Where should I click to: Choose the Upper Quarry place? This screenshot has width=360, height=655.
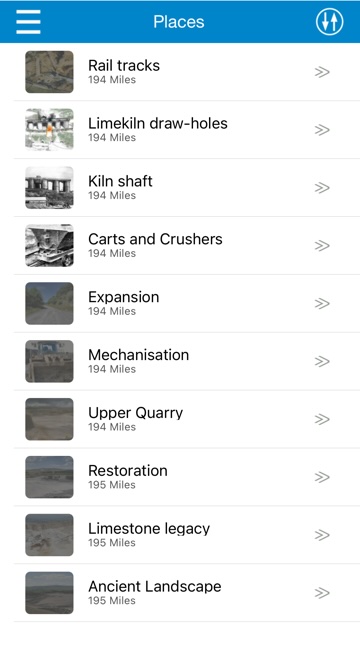pos(187,419)
